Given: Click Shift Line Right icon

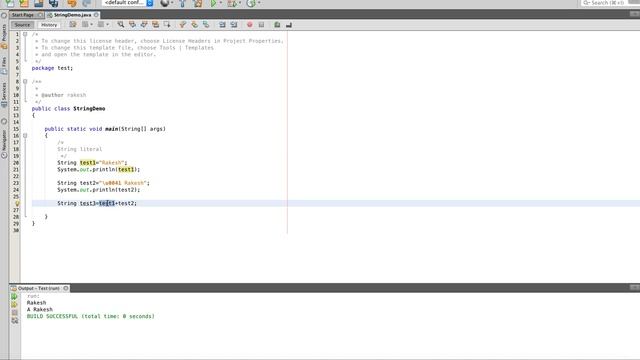Looking at the screenshot, I should tap(234, 24).
